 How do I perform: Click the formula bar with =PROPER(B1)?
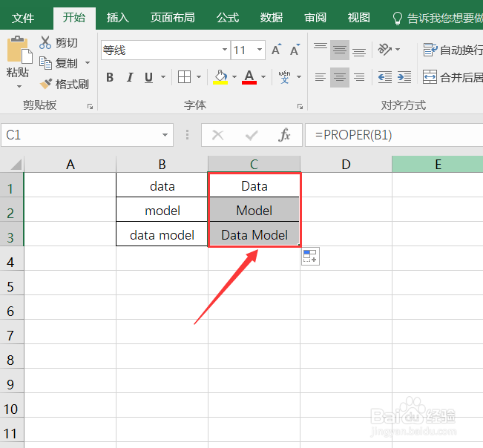click(x=394, y=135)
